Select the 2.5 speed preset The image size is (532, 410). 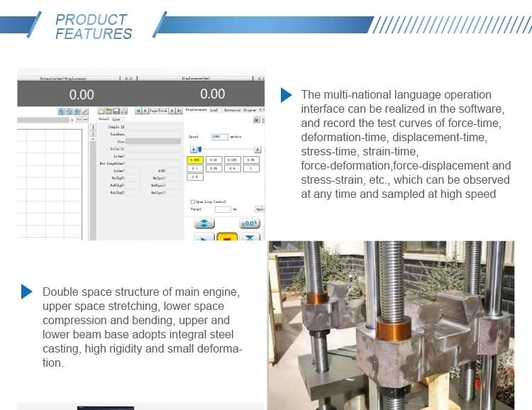pos(195,177)
